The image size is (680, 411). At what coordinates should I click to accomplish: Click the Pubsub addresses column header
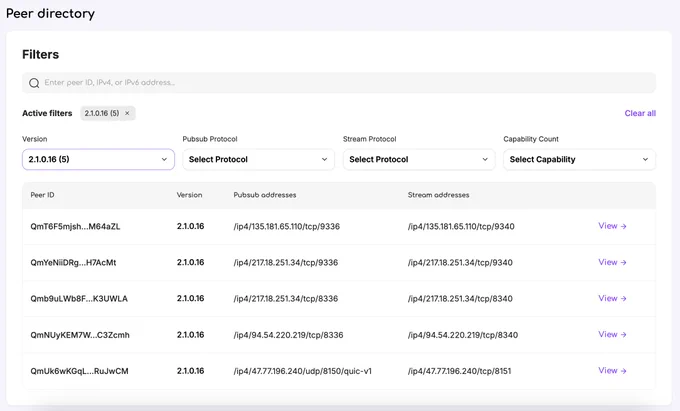(265, 195)
